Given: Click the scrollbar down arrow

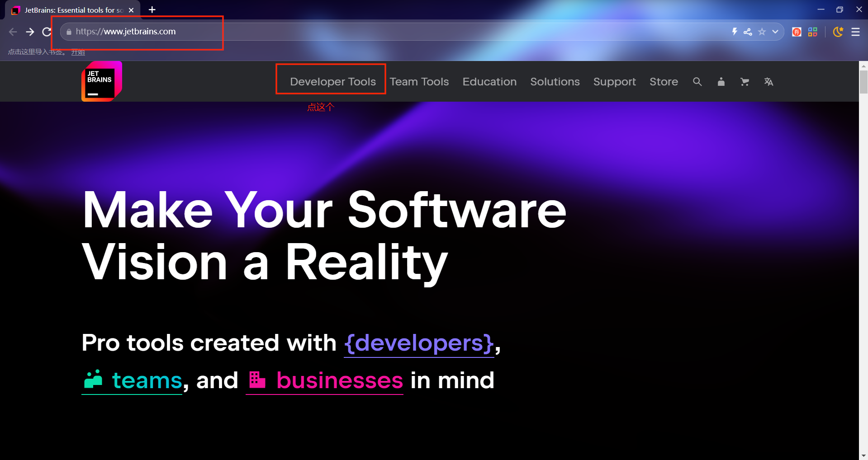Looking at the screenshot, I should point(863,455).
